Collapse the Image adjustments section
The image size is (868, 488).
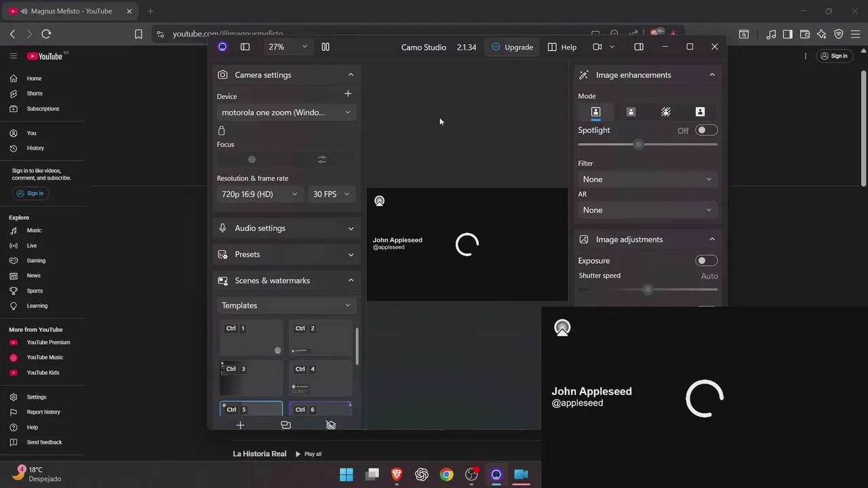[712, 239]
